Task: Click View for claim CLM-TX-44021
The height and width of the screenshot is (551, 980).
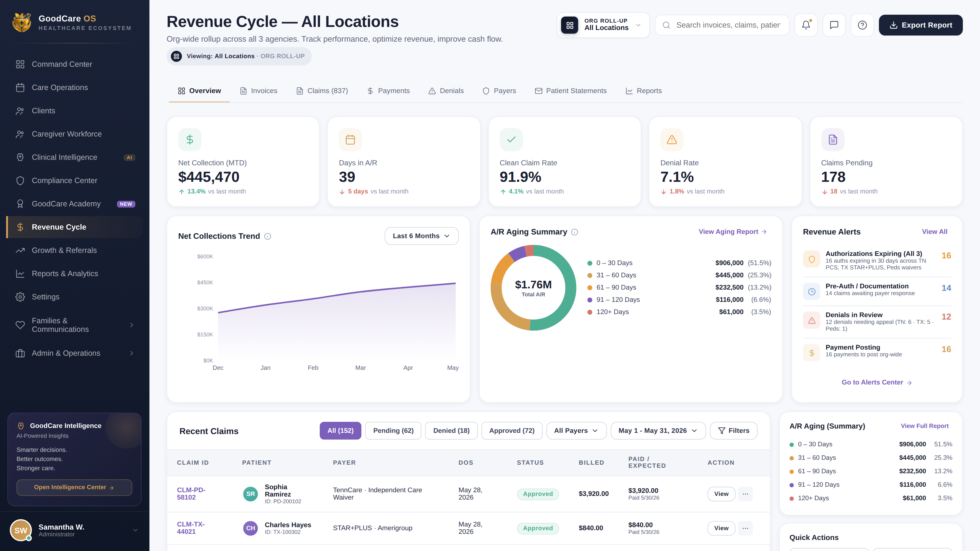Action: point(721,528)
